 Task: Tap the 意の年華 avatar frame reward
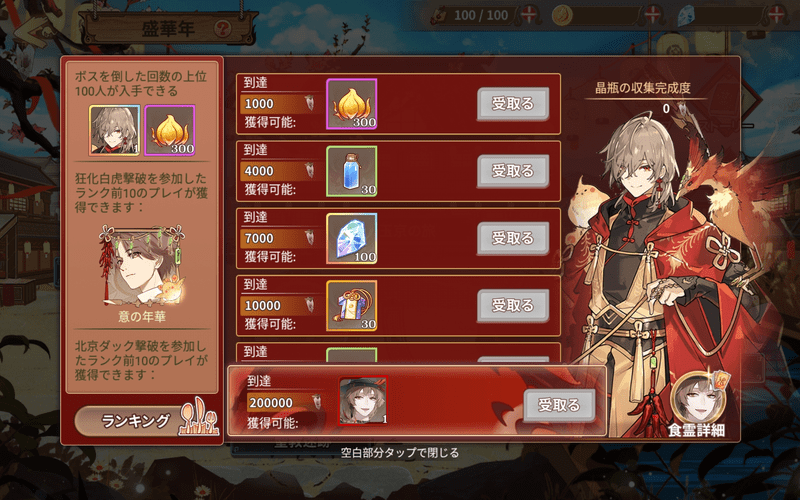(142, 266)
